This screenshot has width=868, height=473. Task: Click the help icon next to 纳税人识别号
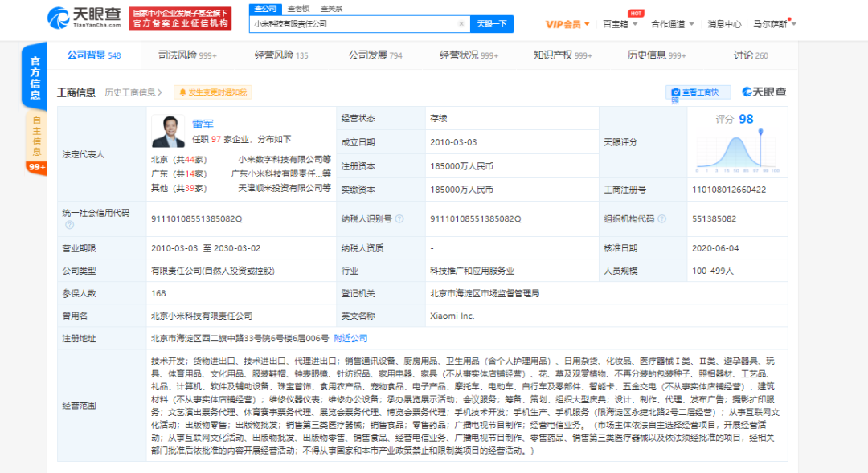point(399,219)
